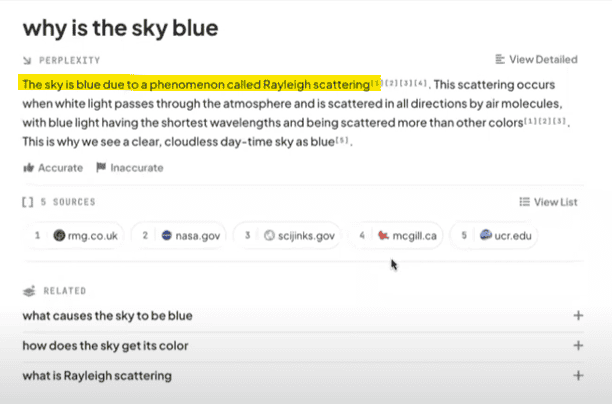
Task: Click the nasa.gov favicon
Action: (x=167, y=235)
